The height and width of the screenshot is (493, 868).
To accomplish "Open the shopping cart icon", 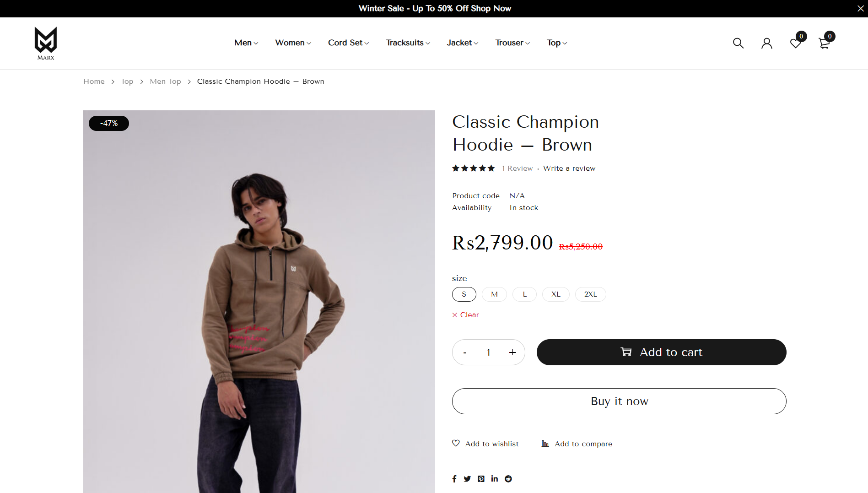I will pyautogui.click(x=824, y=43).
